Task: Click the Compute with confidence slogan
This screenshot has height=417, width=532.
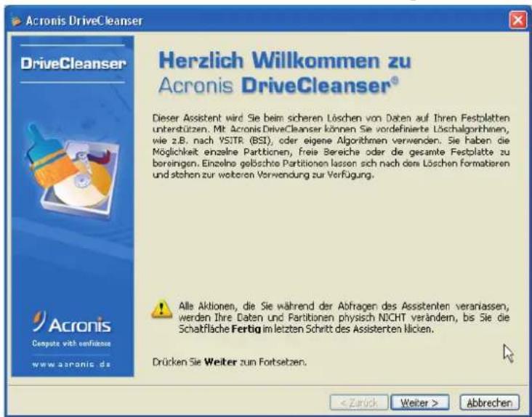Action: (x=71, y=344)
